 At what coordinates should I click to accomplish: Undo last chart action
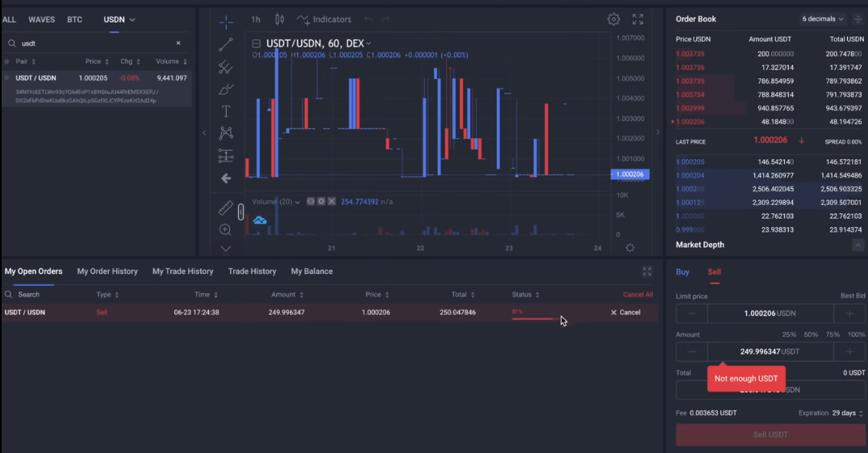coord(368,19)
